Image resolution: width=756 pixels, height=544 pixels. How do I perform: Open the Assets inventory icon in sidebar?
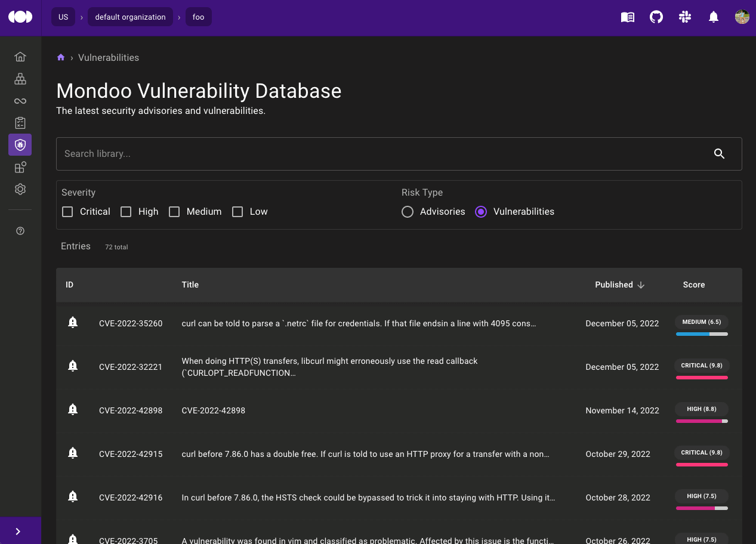20,78
